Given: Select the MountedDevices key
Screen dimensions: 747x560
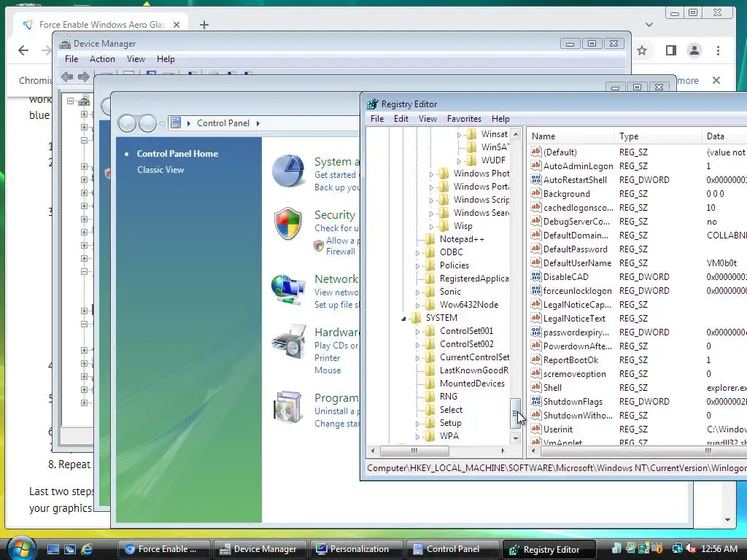Looking at the screenshot, I should (x=472, y=384).
